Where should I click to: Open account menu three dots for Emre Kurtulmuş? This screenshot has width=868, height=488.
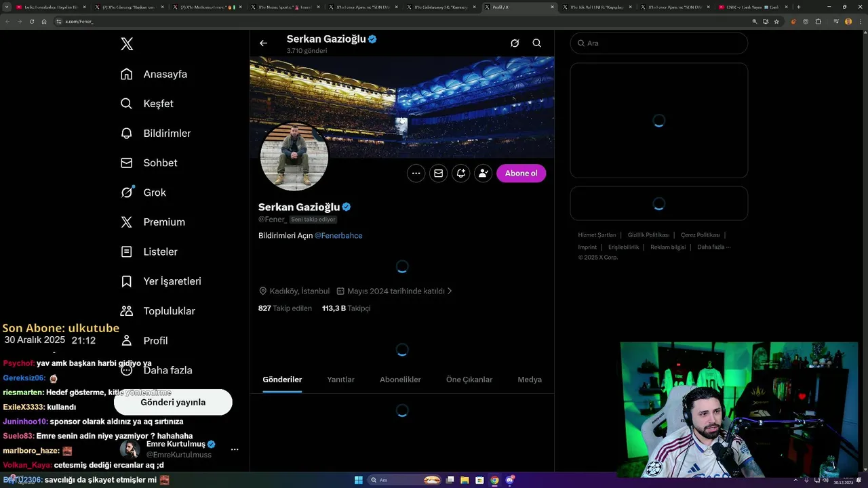point(235,449)
